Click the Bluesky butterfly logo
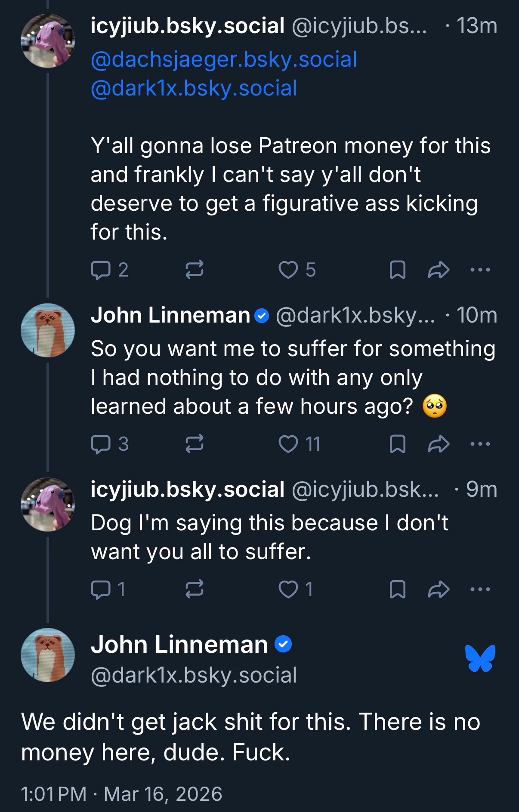Image resolution: width=519 pixels, height=812 pixels. point(480,658)
